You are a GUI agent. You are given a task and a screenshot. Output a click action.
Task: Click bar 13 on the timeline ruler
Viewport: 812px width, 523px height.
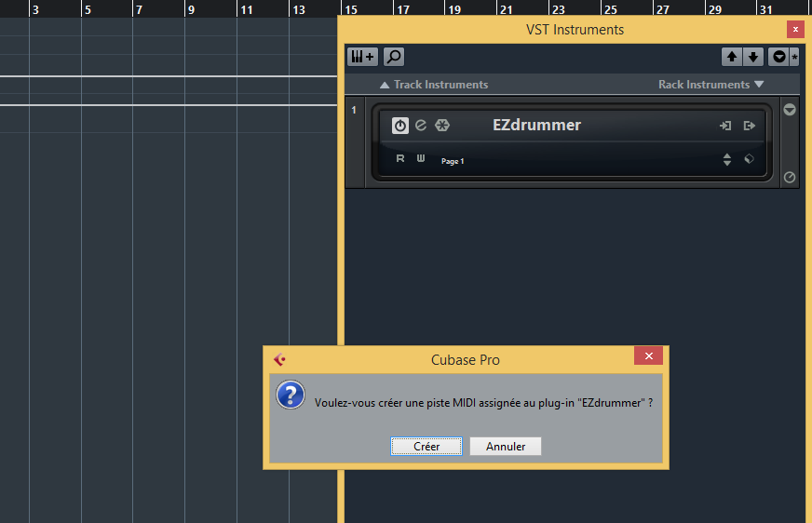pos(299,9)
